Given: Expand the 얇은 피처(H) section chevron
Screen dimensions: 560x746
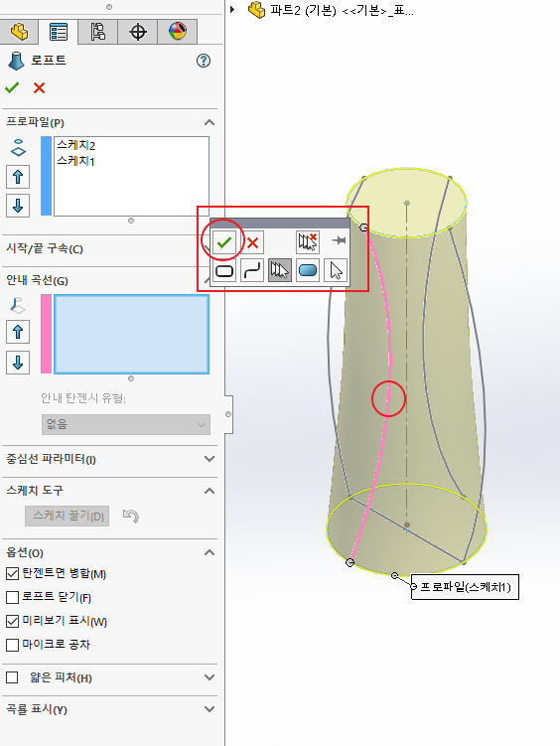Looking at the screenshot, I should pyautogui.click(x=210, y=677).
